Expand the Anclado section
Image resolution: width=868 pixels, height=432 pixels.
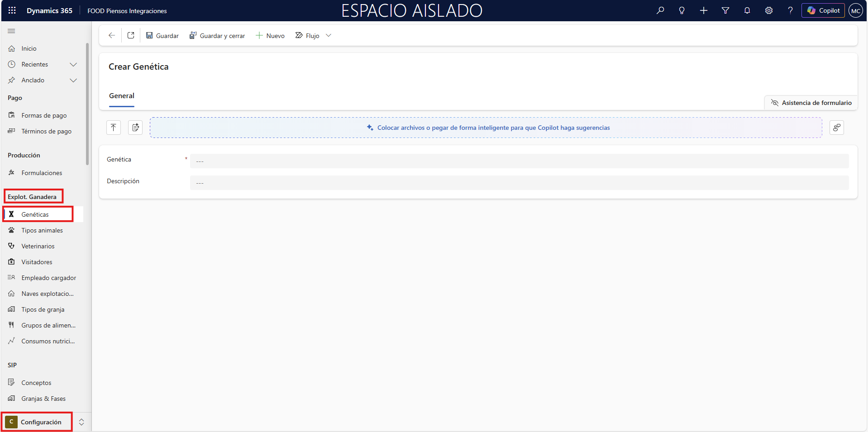click(73, 80)
